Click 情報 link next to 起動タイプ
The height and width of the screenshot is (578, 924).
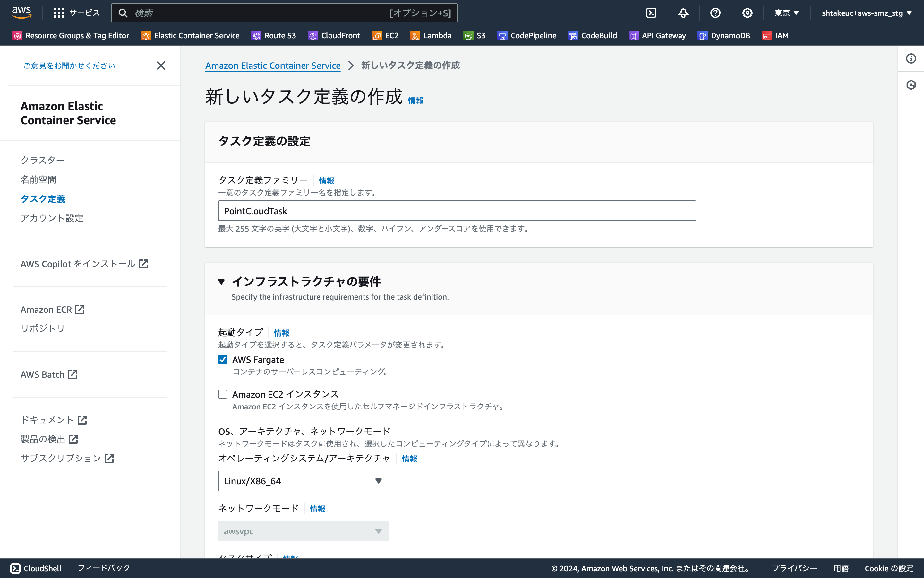click(x=281, y=333)
